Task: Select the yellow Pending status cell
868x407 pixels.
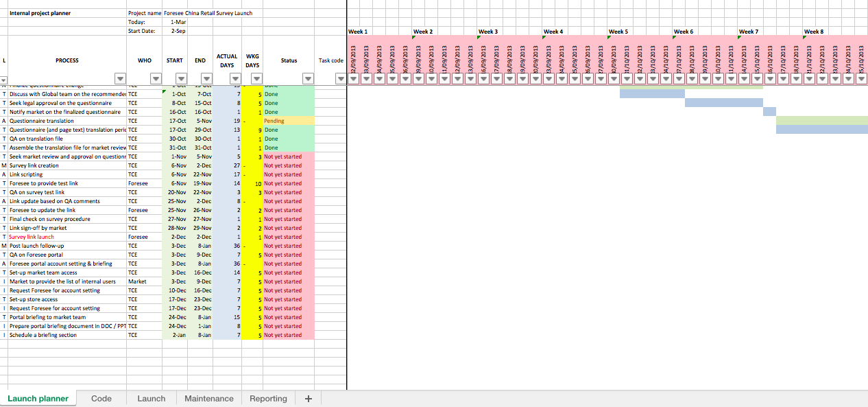Action: click(x=288, y=120)
